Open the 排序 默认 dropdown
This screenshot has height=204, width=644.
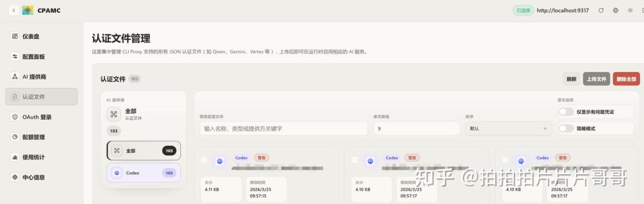508,129
